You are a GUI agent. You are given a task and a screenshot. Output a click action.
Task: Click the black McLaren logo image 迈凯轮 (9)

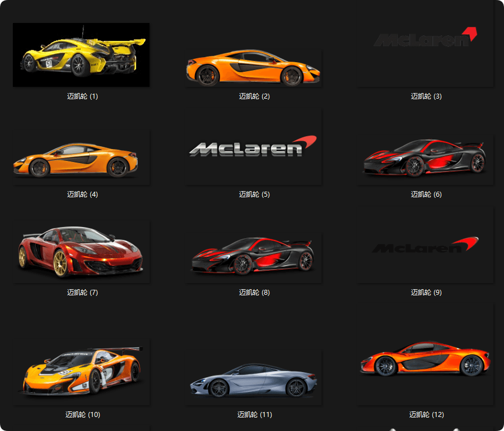(x=425, y=246)
